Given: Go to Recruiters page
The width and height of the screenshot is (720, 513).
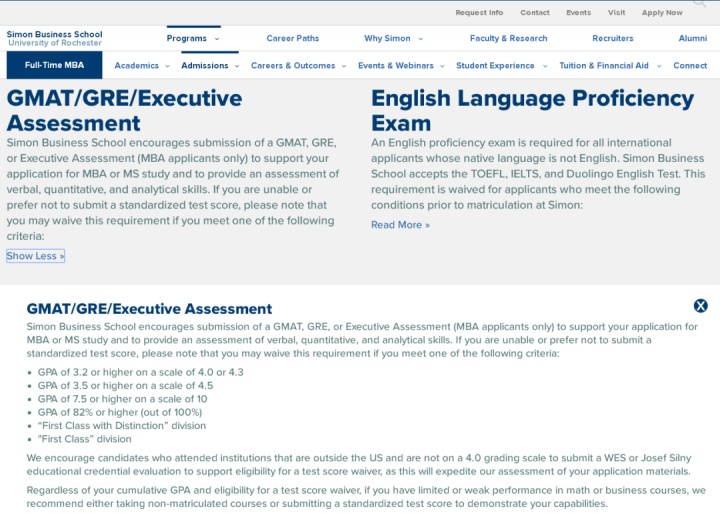Looking at the screenshot, I should click(613, 39).
